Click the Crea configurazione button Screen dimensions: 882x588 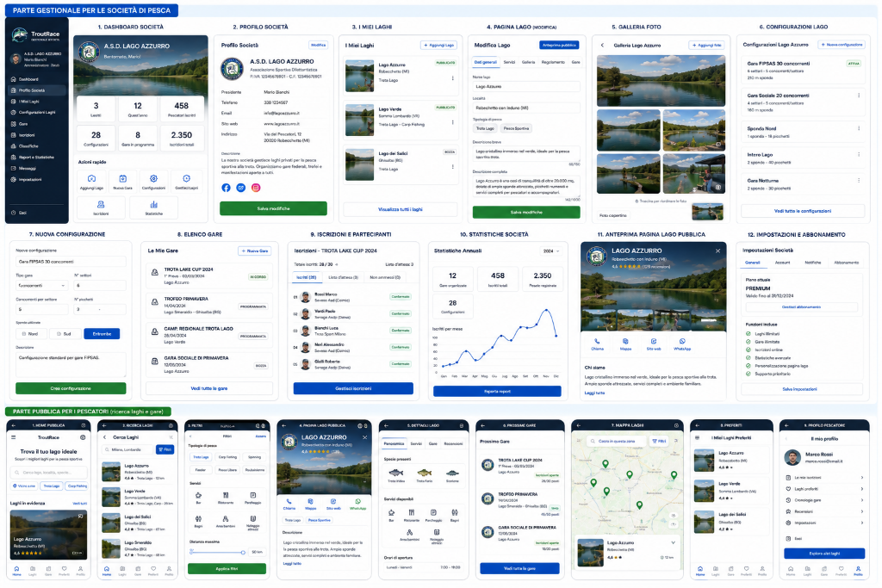(71, 388)
